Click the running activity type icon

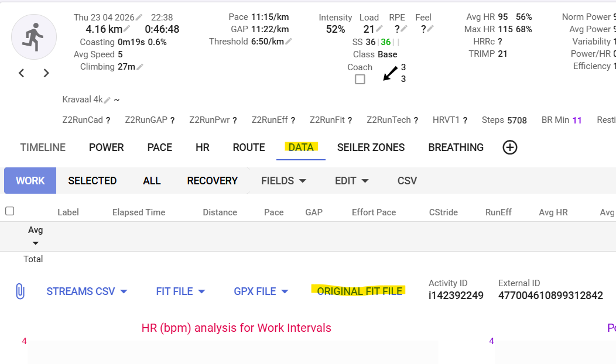pyautogui.click(x=34, y=37)
